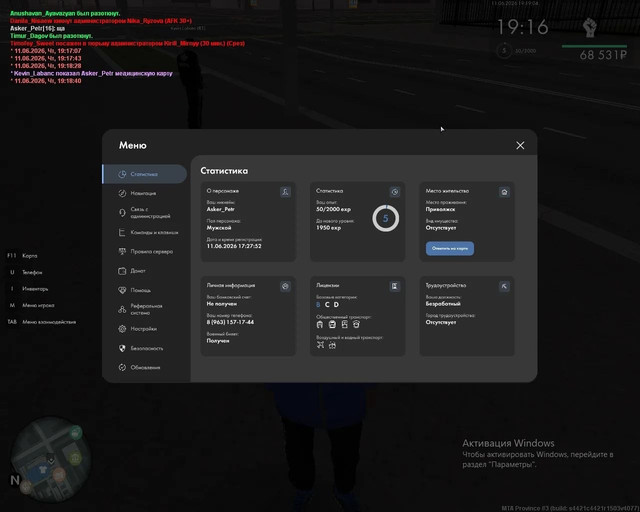Click the residence value Приволжск
640x512 pixels.
click(x=440, y=209)
